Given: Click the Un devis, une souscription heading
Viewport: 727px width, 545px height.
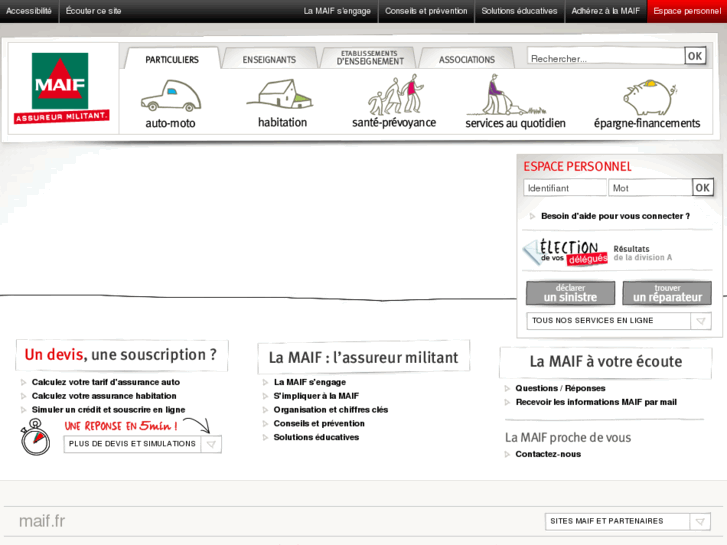Looking at the screenshot, I should click(121, 355).
